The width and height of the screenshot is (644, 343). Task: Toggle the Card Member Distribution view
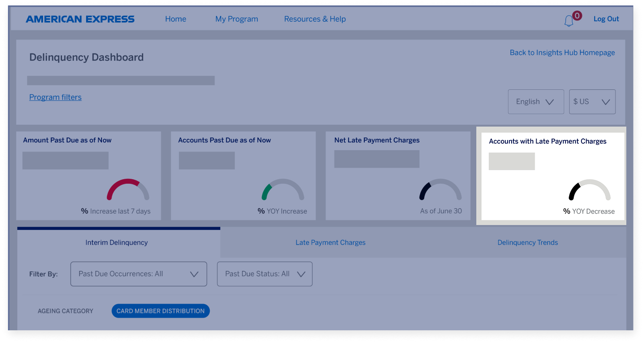point(160,311)
